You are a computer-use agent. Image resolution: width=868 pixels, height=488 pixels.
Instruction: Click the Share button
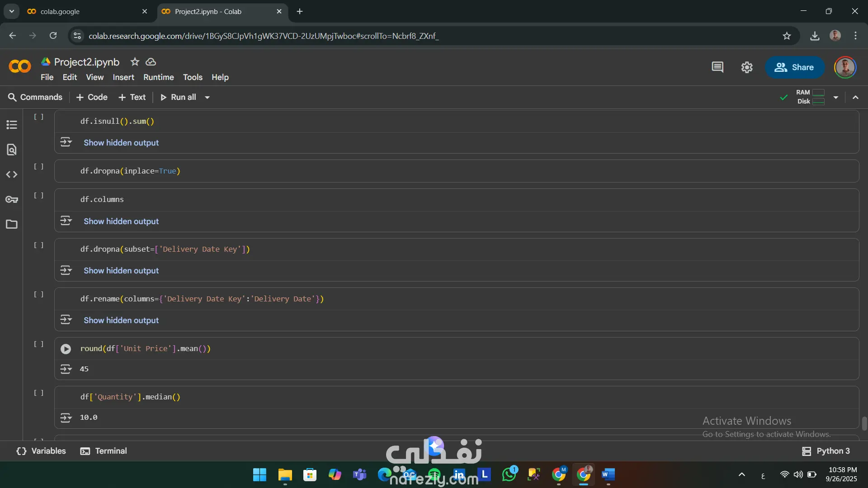(794, 67)
